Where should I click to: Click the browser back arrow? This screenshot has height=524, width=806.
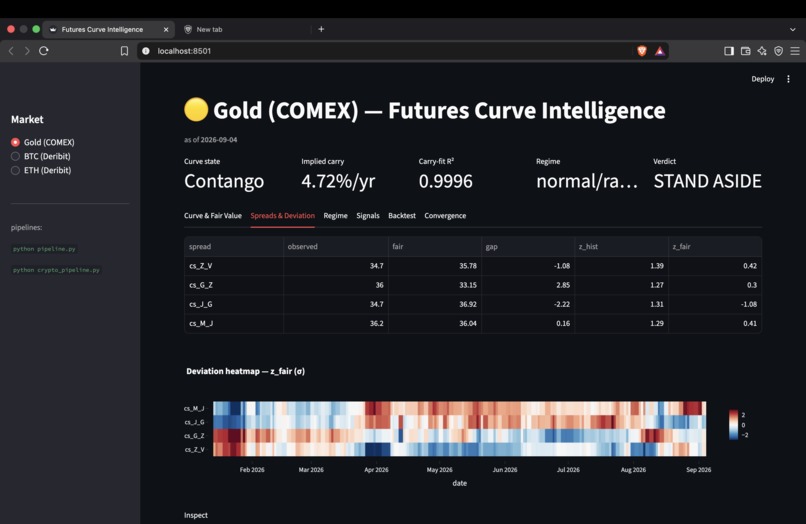[11, 51]
